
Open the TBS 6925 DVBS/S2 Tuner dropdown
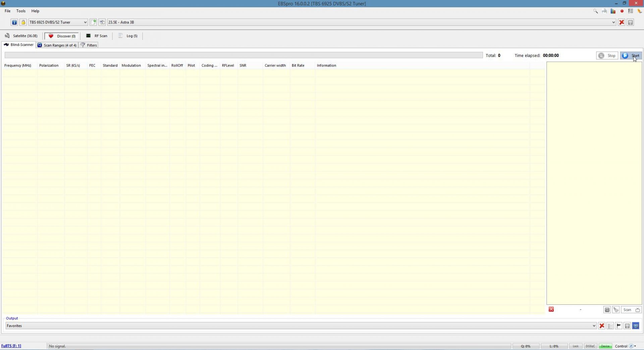[x=85, y=22]
